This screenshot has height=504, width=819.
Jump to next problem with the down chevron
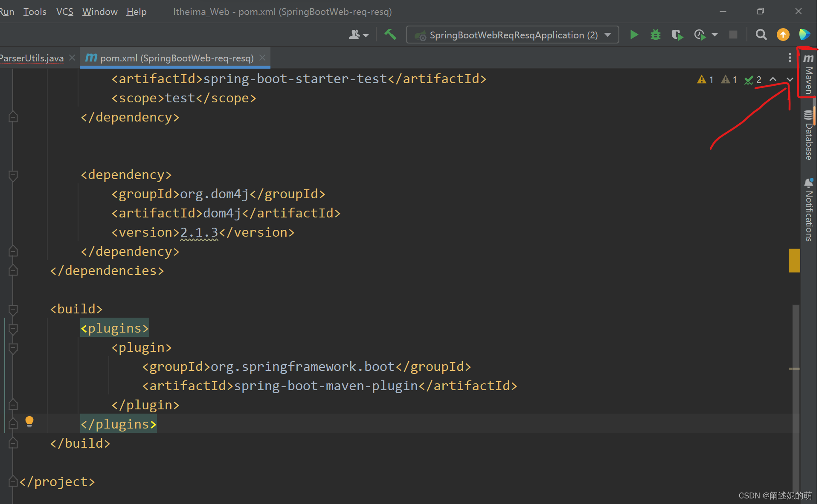coord(789,79)
